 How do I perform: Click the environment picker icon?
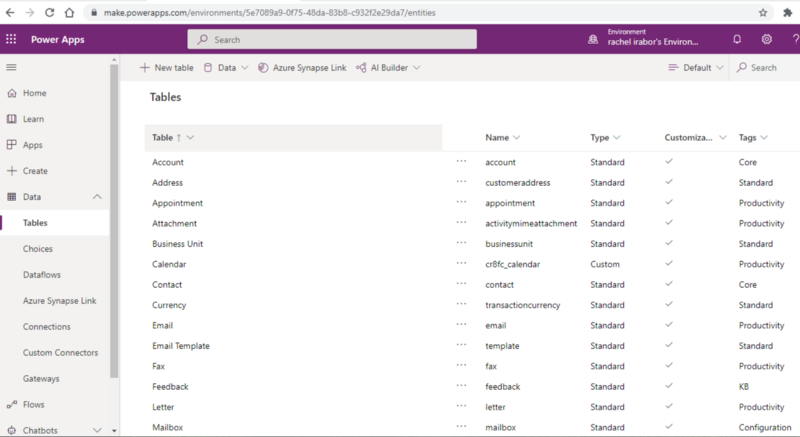tap(593, 39)
